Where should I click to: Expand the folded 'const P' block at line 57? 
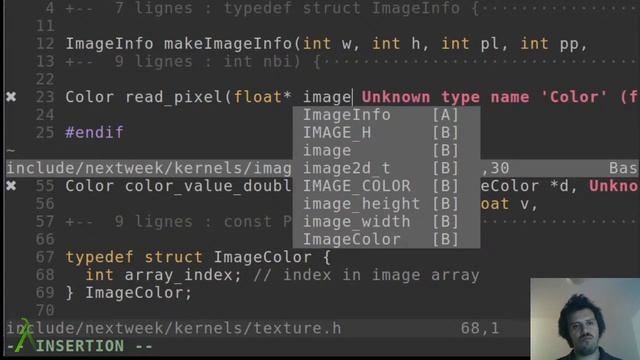click(179, 222)
